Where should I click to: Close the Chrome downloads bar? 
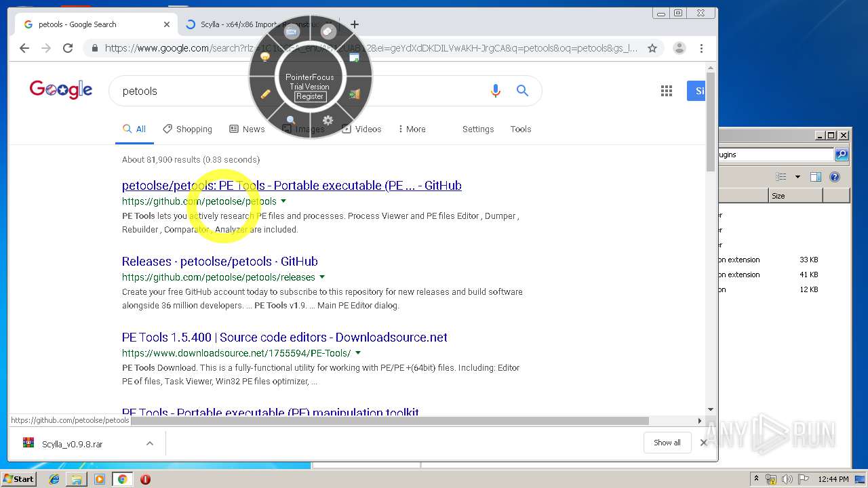point(703,443)
